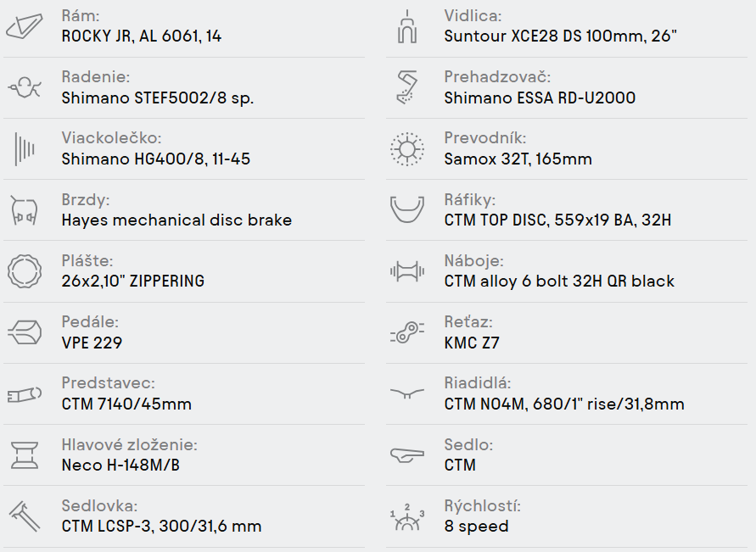This screenshot has width=756, height=552.
Task: Select the gear speeds icon by Rýchlostí
Action: point(407,517)
